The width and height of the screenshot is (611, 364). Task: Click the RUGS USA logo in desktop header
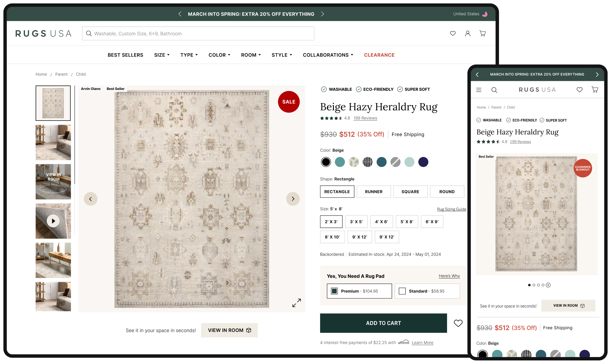click(43, 34)
